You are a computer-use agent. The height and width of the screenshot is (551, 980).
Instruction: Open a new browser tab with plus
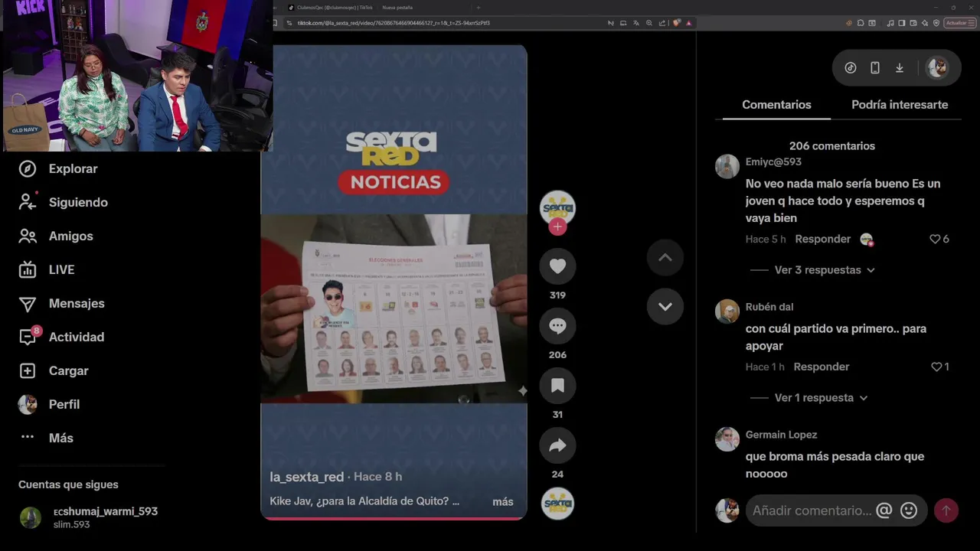(x=479, y=8)
